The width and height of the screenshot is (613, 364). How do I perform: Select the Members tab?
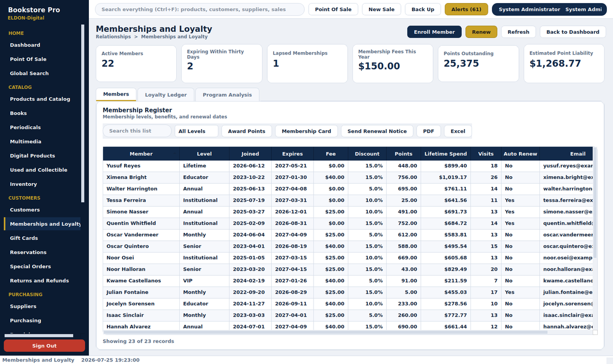click(x=116, y=94)
